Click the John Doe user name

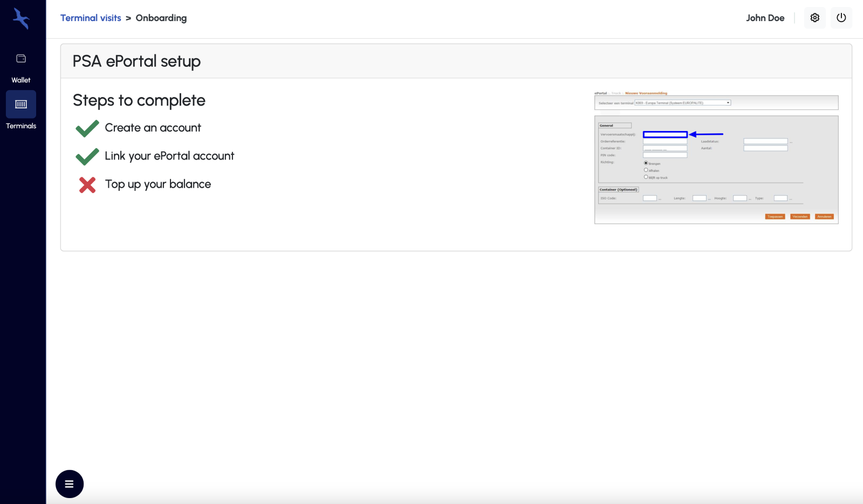coord(765,18)
